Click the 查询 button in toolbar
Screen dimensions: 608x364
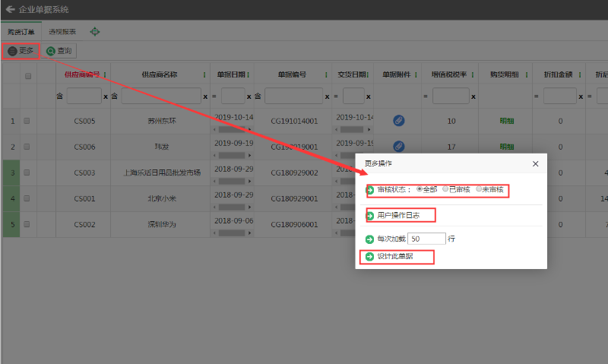point(60,51)
